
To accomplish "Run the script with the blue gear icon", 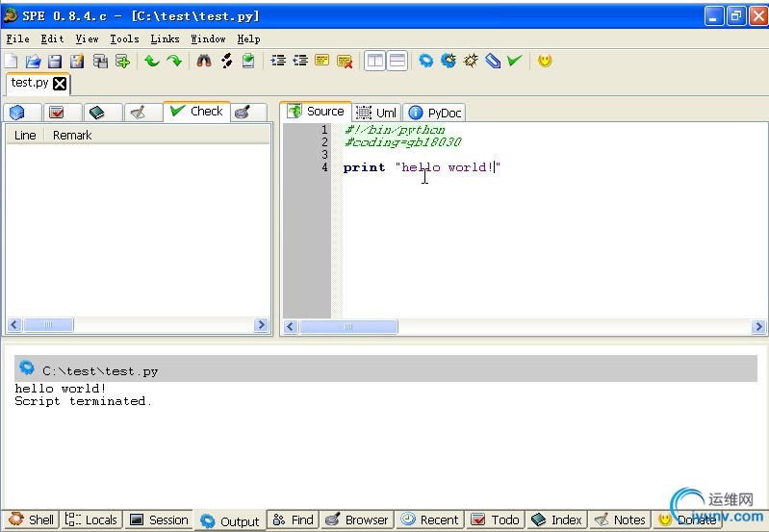I will [x=426, y=61].
